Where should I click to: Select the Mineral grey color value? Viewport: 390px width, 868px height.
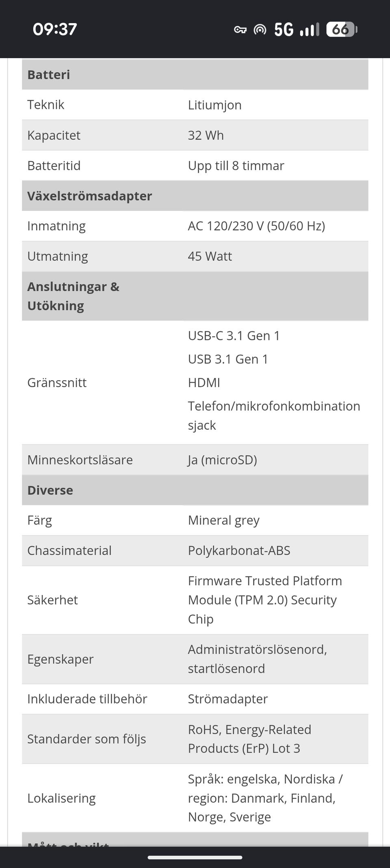pyautogui.click(x=223, y=520)
